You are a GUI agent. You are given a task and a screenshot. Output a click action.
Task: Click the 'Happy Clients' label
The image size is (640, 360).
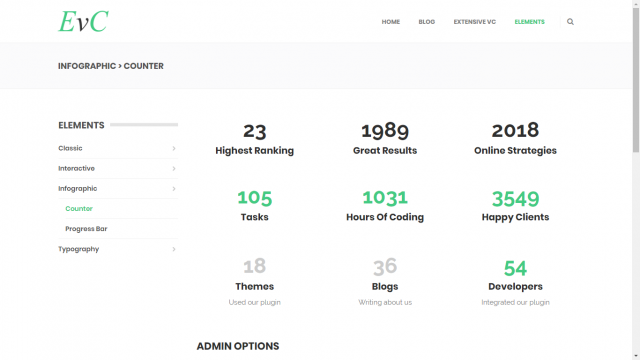point(515,217)
